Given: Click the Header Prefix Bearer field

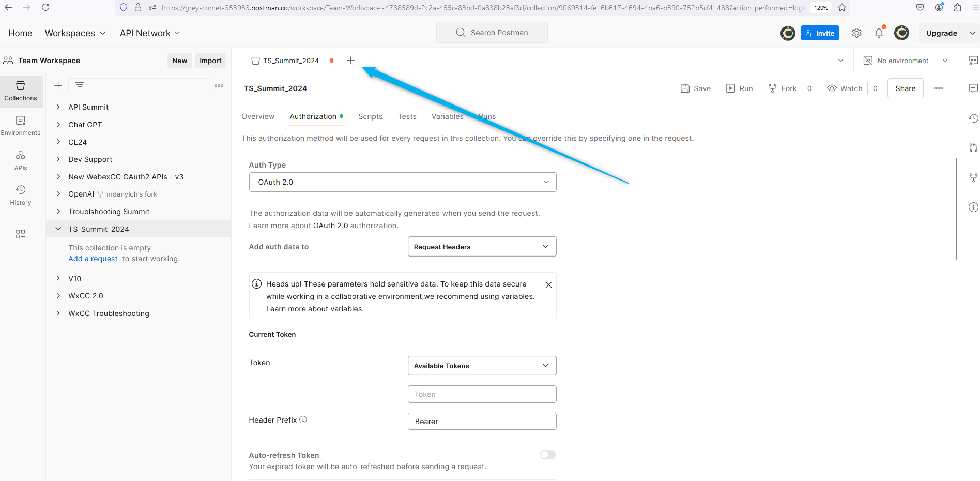Looking at the screenshot, I should (482, 422).
